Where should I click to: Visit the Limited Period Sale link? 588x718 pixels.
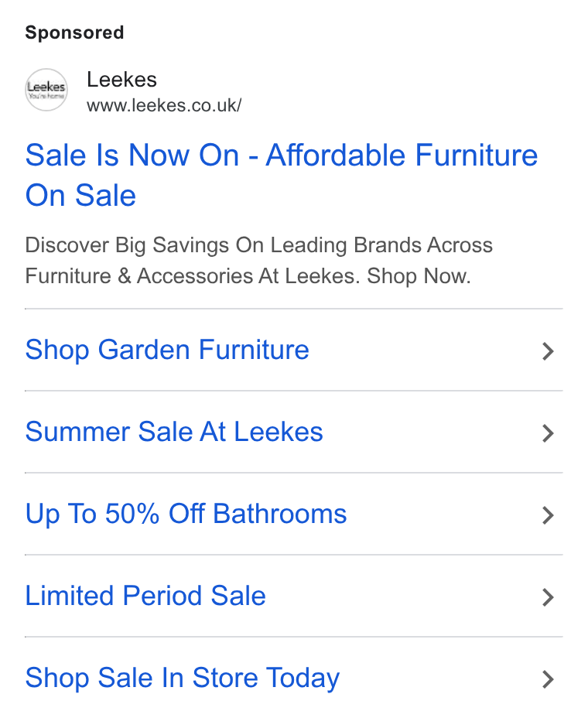pyautogui.click(x=145, y=596)
